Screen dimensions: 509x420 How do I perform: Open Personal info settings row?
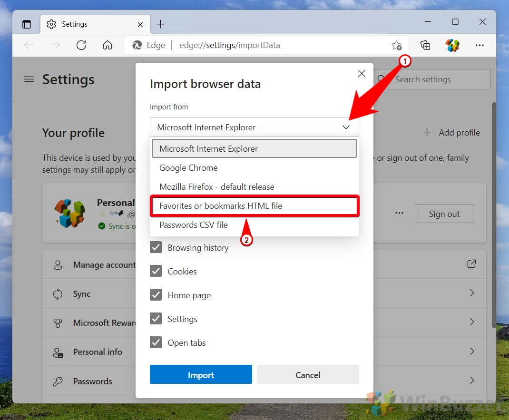[x=264, y=352]
